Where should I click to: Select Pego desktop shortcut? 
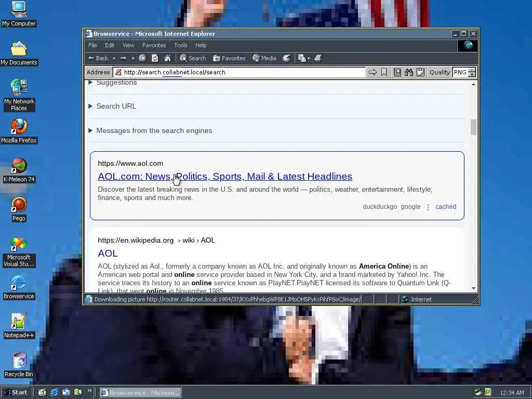(19, 209)
